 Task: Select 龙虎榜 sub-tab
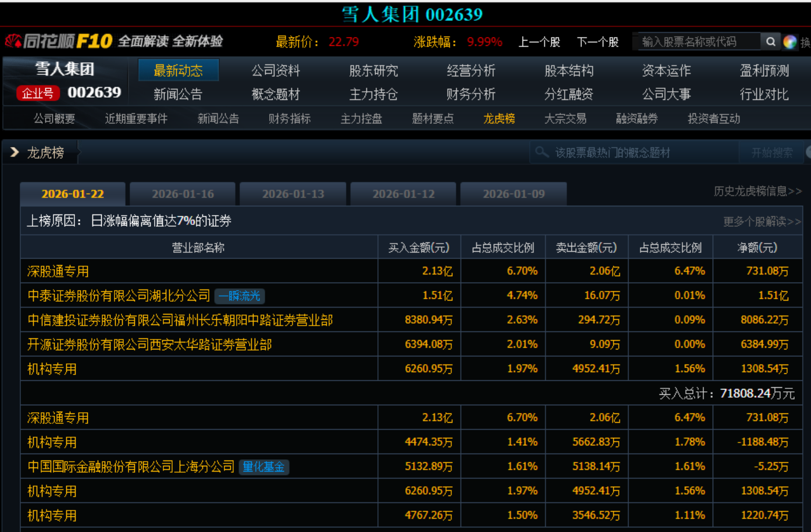(499, 119)
